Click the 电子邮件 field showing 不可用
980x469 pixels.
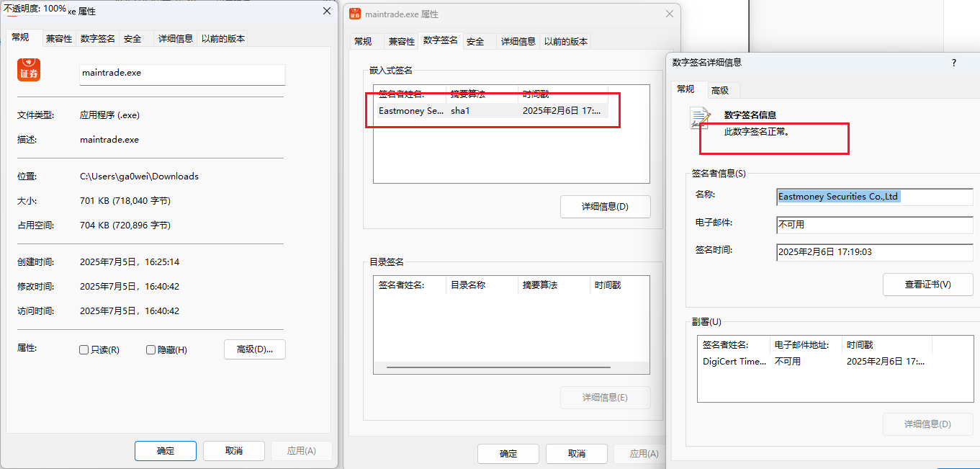875,225
